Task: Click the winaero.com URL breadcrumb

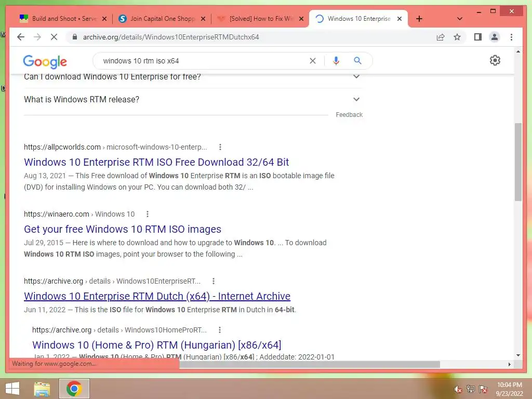Action: pyautogui.click(x=79, y=214)
